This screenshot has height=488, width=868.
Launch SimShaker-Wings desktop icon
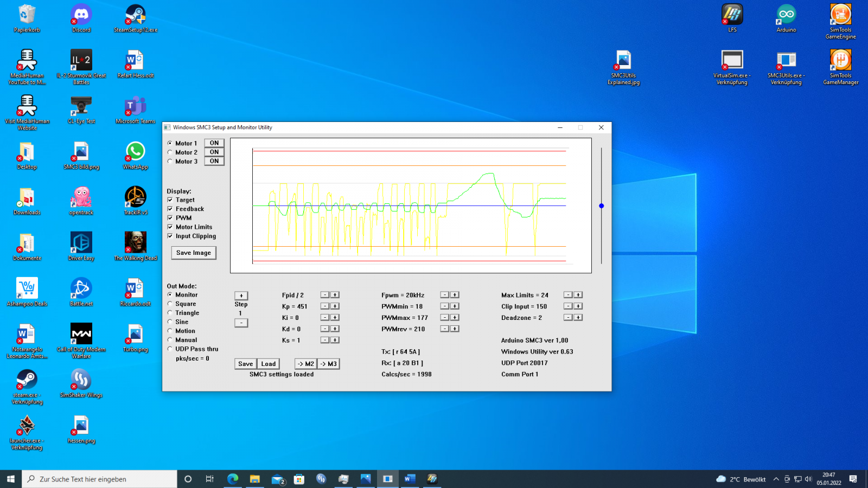(81, 384)
